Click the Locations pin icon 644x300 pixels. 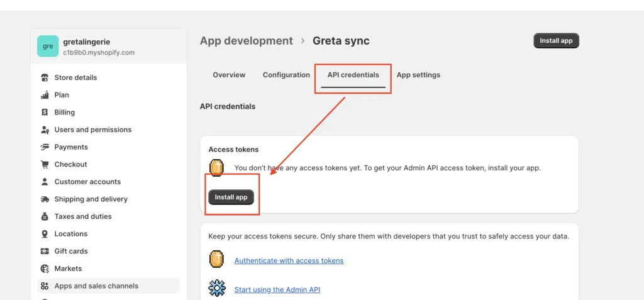pyautogui.click(x=45, y=234)
